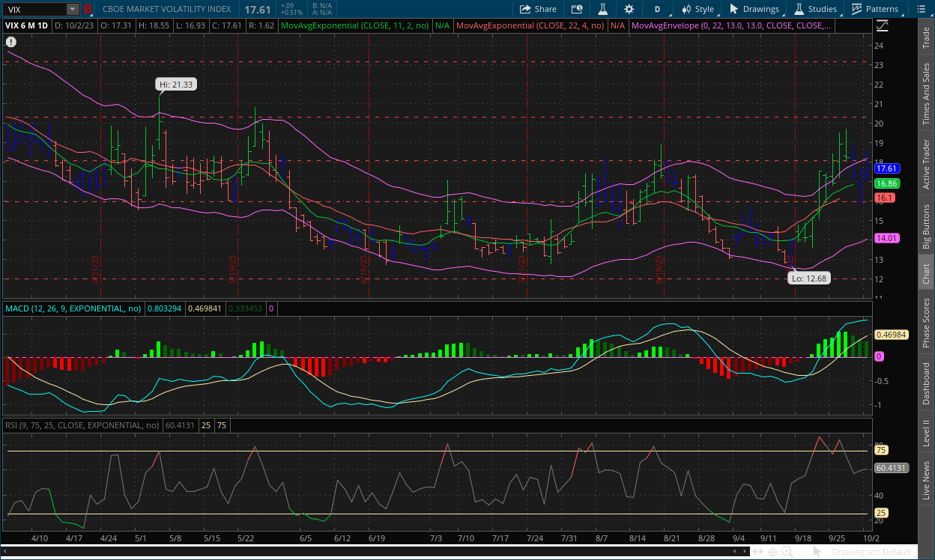Click the 0.46984 MACD axis value tag

coord(892,335)
